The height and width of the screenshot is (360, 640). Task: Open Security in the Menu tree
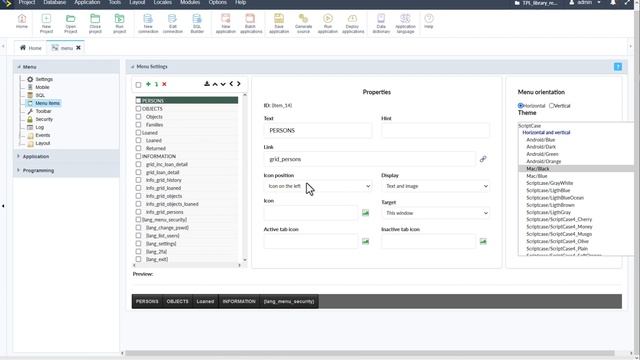coord(44,119)
